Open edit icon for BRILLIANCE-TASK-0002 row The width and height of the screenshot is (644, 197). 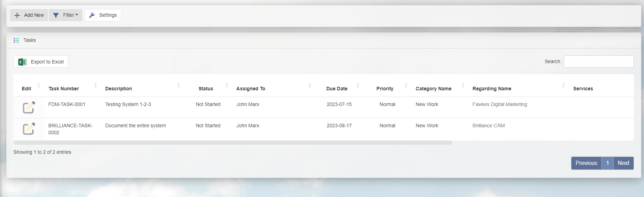point(29,129)
